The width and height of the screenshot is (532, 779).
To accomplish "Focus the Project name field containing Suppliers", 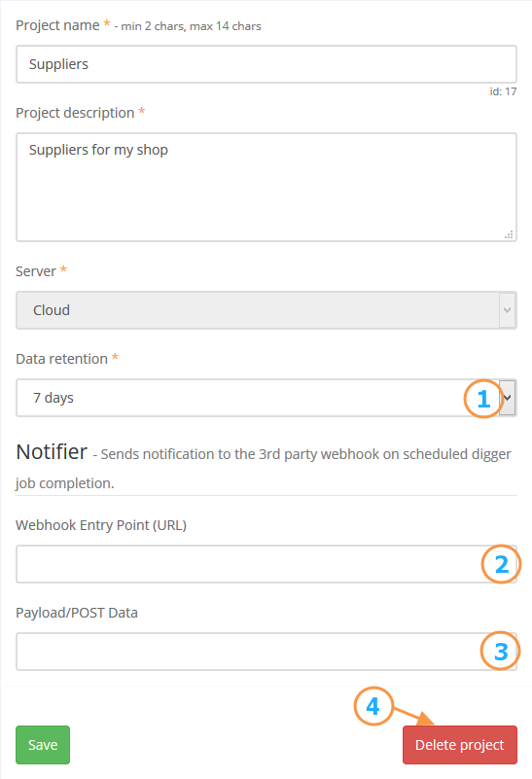I will pos(266,64).
